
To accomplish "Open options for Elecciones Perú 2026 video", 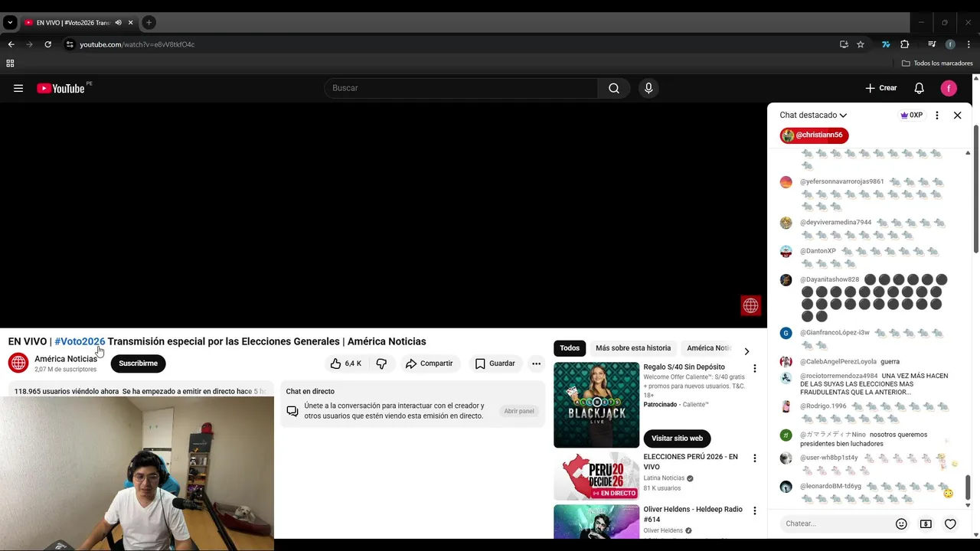I will coord(754,458).
